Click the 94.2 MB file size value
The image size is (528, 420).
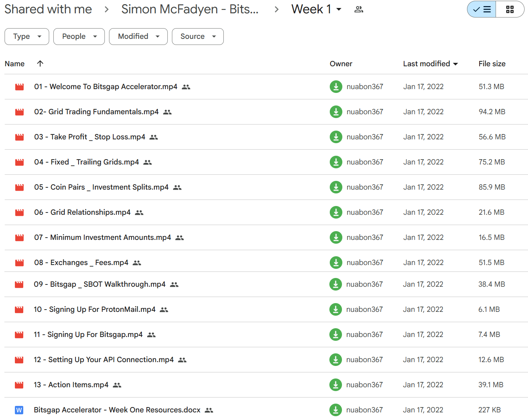[492, 112]
